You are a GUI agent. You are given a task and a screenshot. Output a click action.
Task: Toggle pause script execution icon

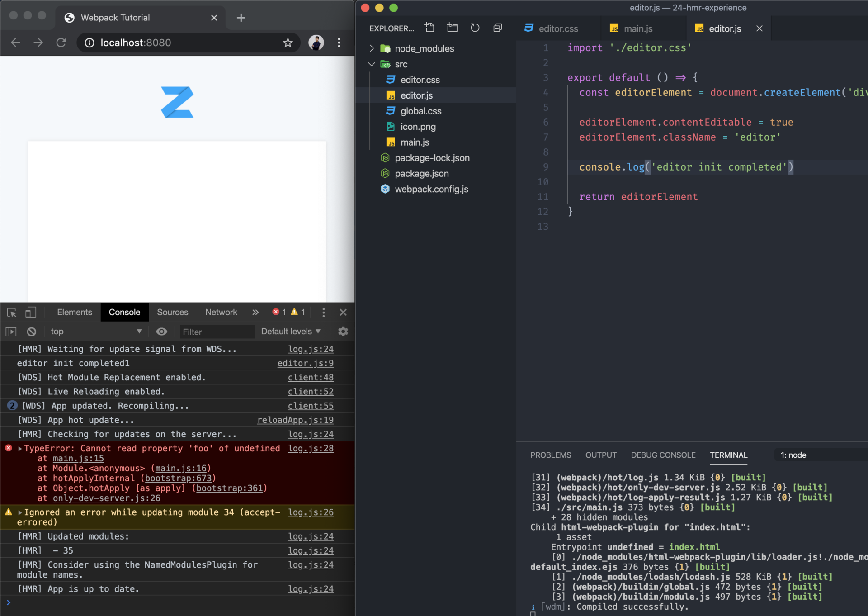pos(12,331)
